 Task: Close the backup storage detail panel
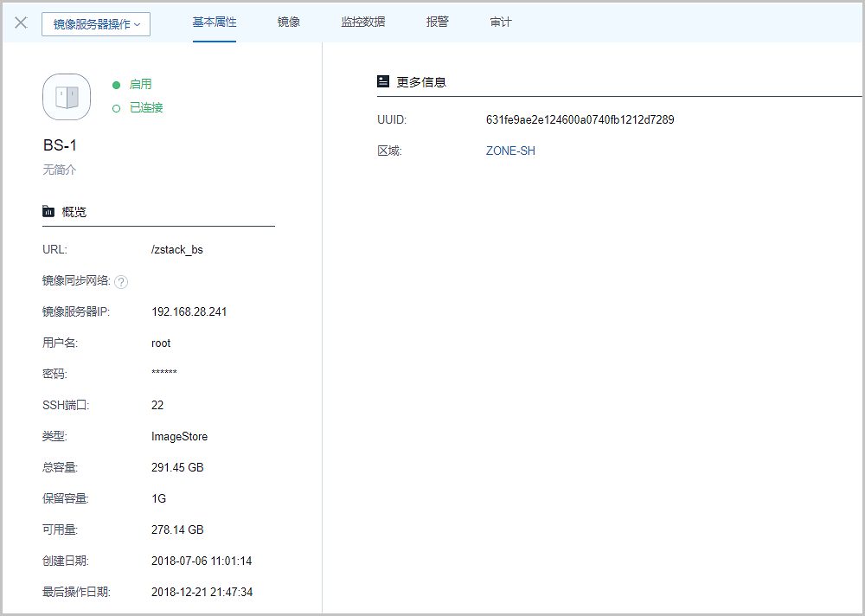point(22,22)
